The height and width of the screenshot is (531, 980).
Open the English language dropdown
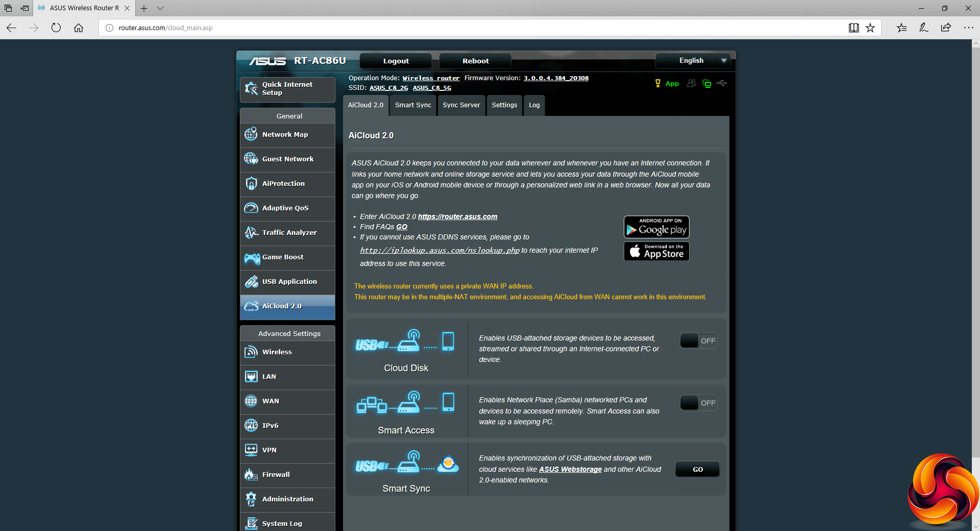pyautogui.click(x=693, y=61)
